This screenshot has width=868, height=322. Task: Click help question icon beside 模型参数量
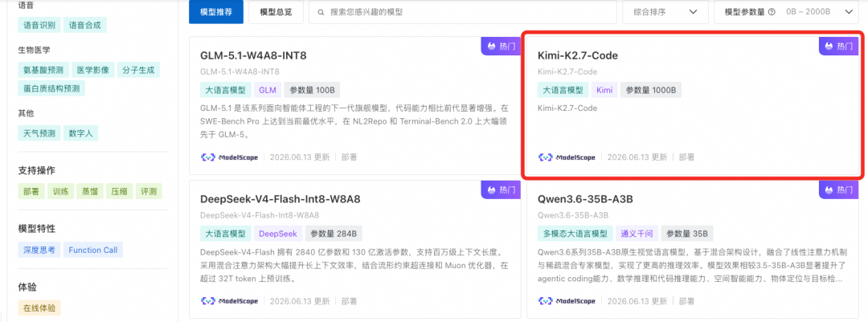772,11
